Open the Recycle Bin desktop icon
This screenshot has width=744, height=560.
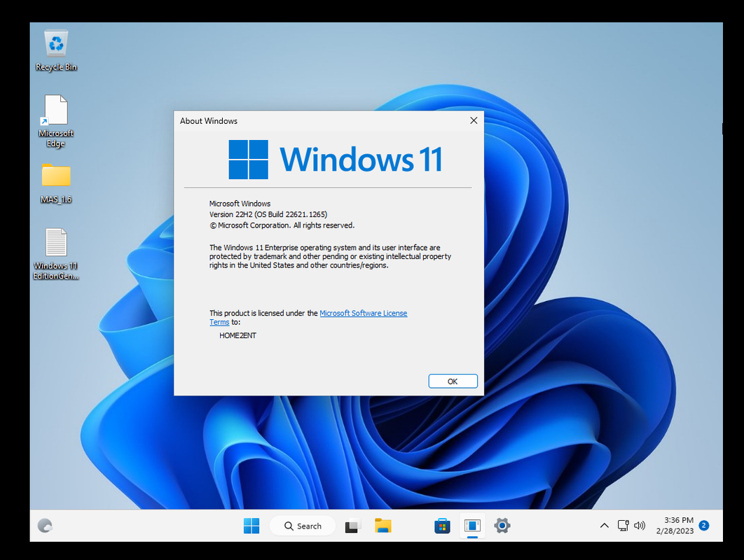(56, 50)
